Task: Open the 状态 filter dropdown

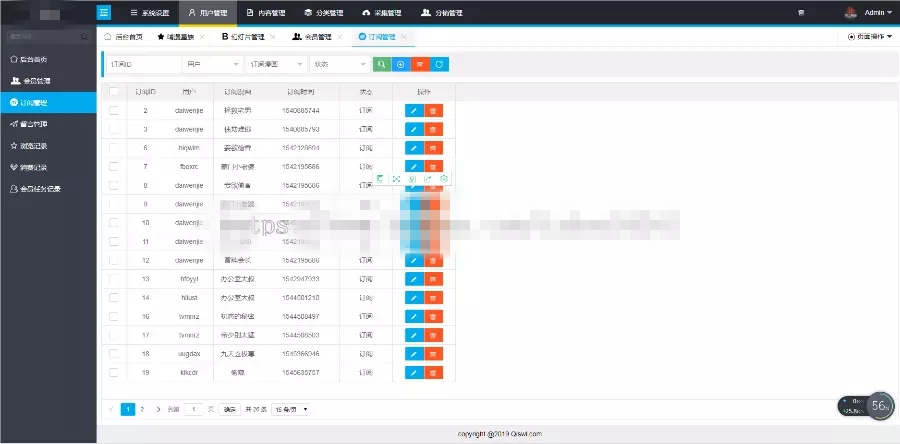Action: (340, 64)
